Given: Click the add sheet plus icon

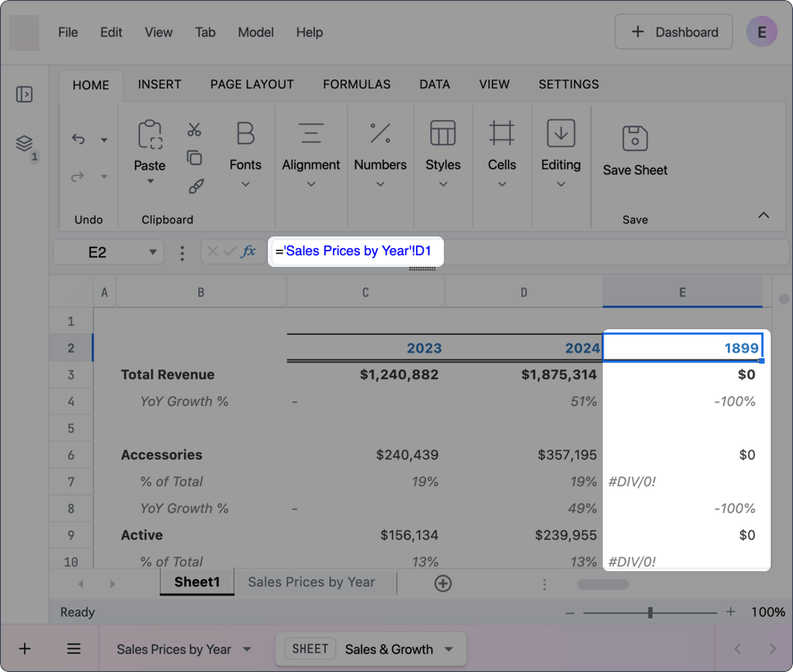Looking at the screenshot, I should coord(443,584).
